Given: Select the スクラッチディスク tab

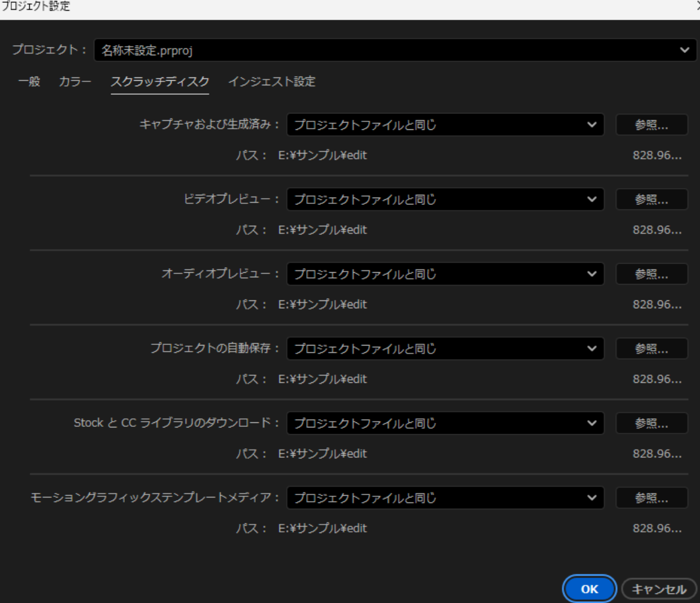Looking at the screenshot, I should click(x=160, y=82).
